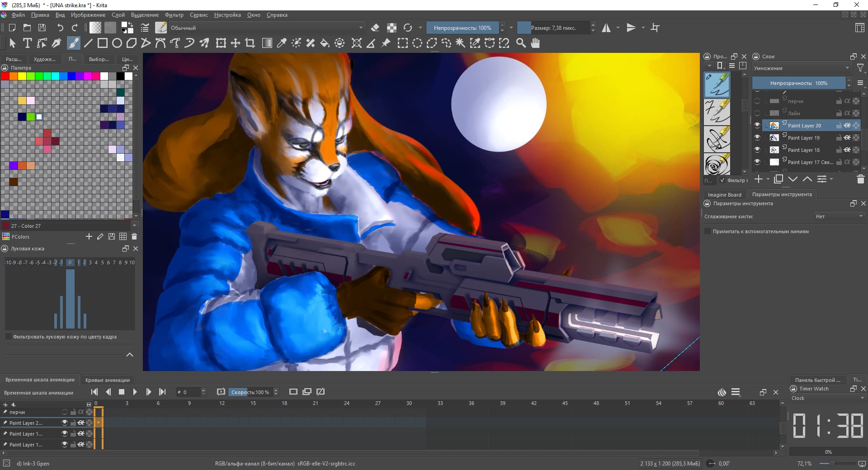Open the layer blending mode dropdown
This screenshot has height=470, width=868.
click(801, 68)
